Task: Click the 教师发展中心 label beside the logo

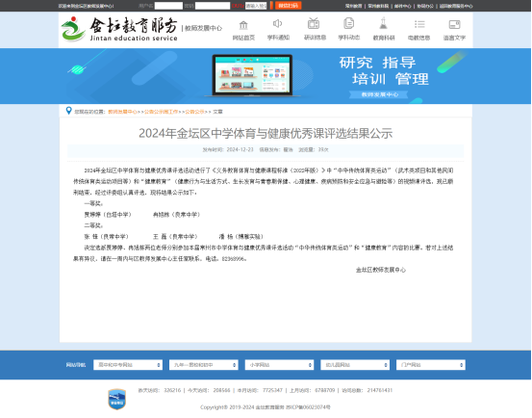Action: click(x=203, y=28)
